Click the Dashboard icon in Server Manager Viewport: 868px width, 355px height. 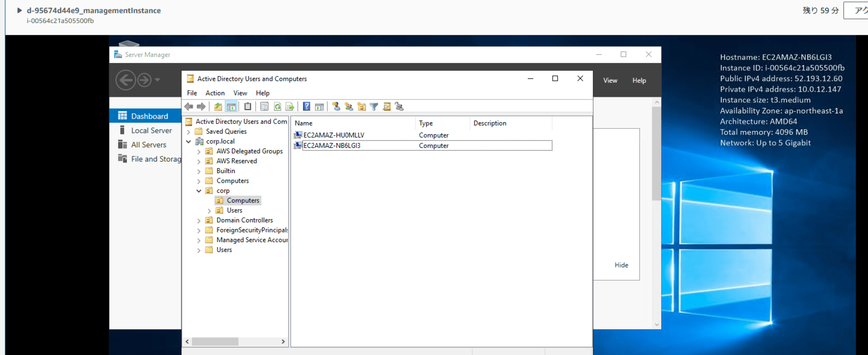123,116
